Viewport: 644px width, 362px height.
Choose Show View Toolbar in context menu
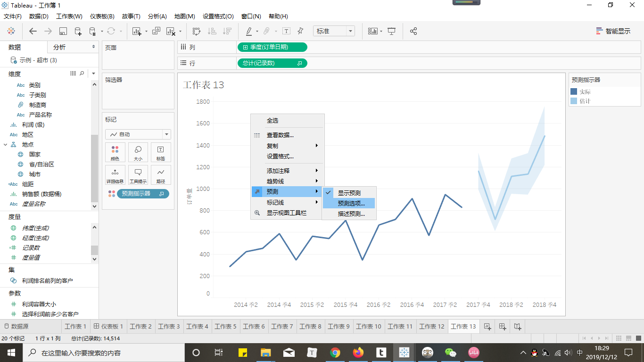click(288, 213)
